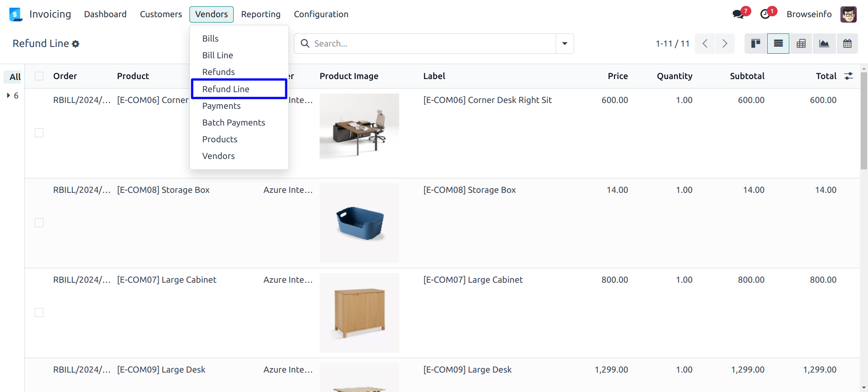Screen dimensions: 868x392
Task: Expand the search options dropdown arrow
Action: (565, 44)
